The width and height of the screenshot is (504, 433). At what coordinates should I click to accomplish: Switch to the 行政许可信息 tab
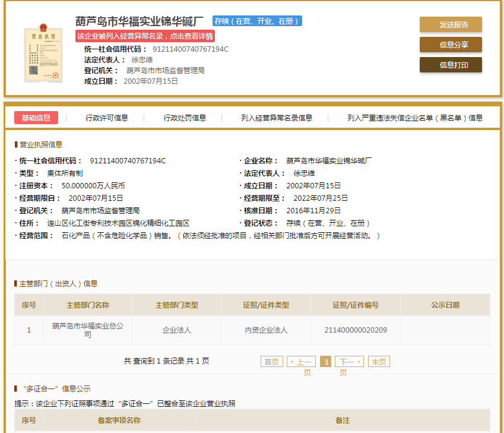(109, 118)
